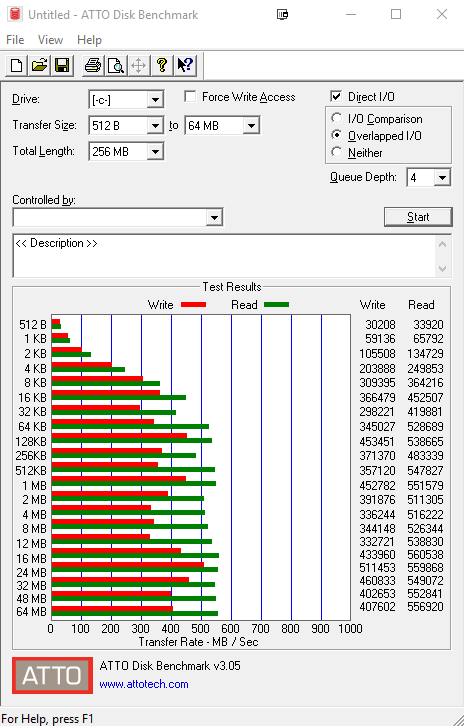Click the title bar screen snap icon
Screen dimensions: 464x726
click(282, 14)
